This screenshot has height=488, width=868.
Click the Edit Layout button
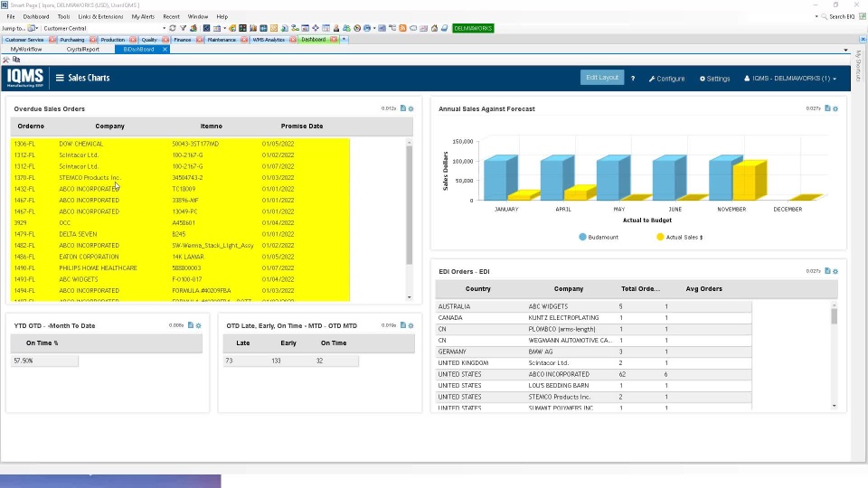point(602,78)
